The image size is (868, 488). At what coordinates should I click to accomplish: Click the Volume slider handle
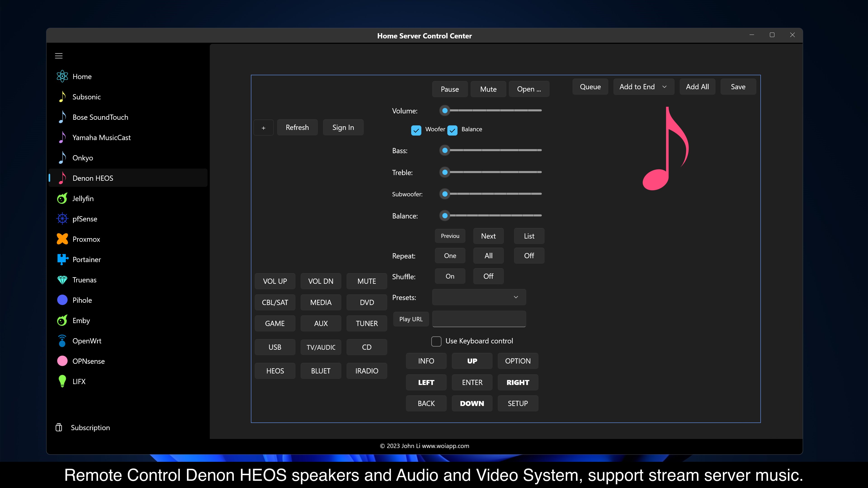pyautogui.click(x=445, y=110)
